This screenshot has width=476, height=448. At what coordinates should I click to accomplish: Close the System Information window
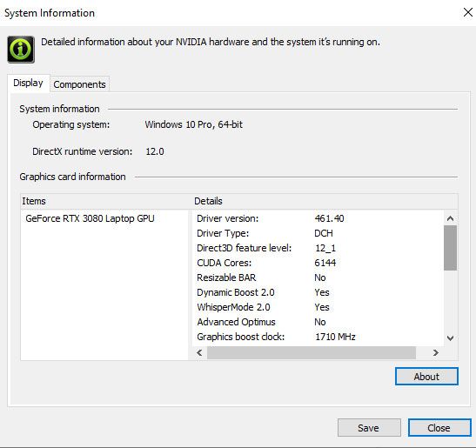468,12
